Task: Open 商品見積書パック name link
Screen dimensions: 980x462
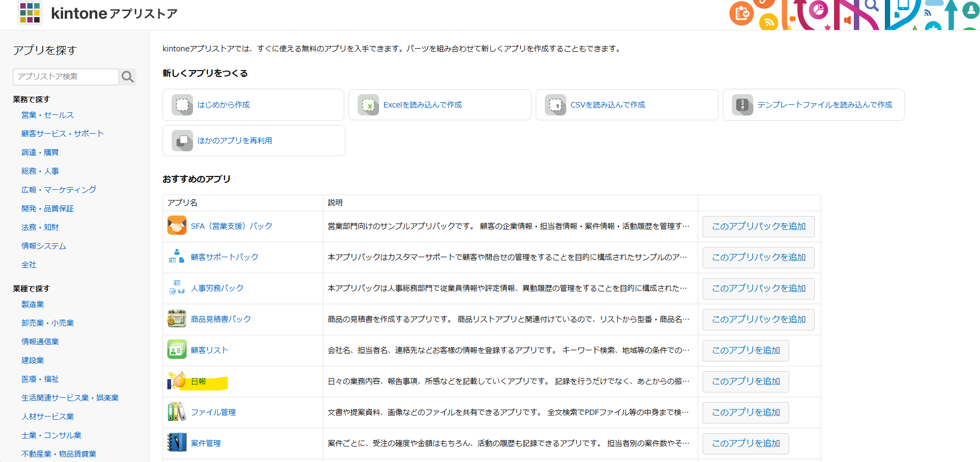Action: point(221,319)
